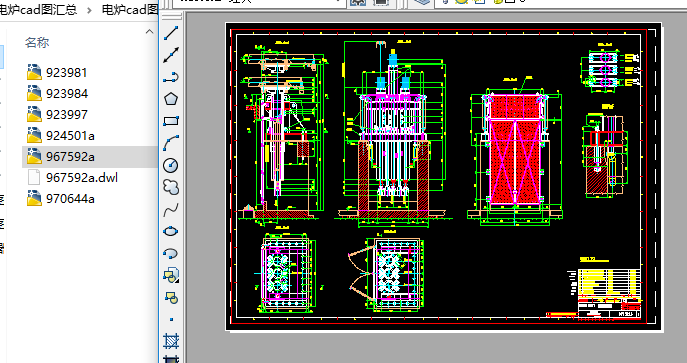Choose the Point tool
Viewport: 687px width, 363px height.
[x=171, y=319]
